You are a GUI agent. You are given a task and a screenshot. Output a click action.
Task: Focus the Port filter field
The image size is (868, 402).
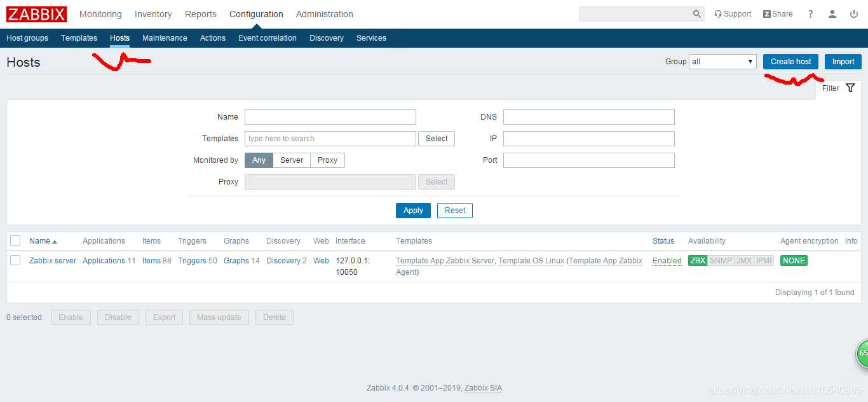[x=589, y=160]
